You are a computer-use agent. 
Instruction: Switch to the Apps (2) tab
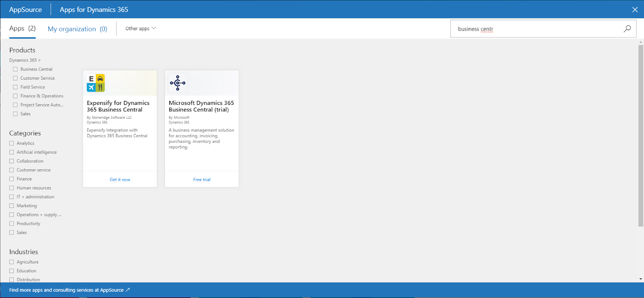click(23, 29)
